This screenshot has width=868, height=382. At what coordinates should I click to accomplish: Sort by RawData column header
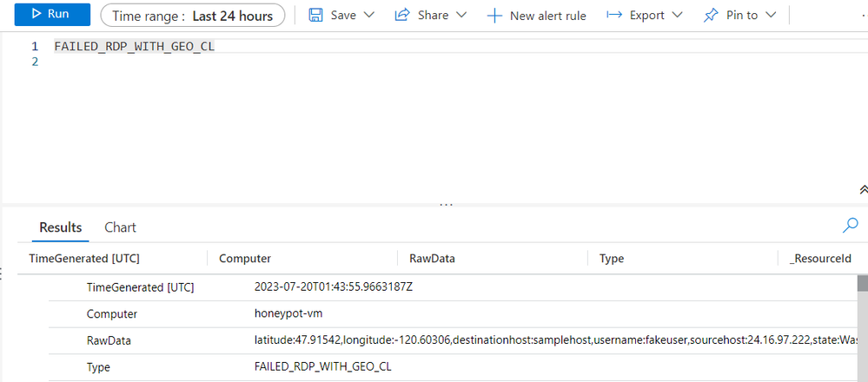tap(432, 258)
